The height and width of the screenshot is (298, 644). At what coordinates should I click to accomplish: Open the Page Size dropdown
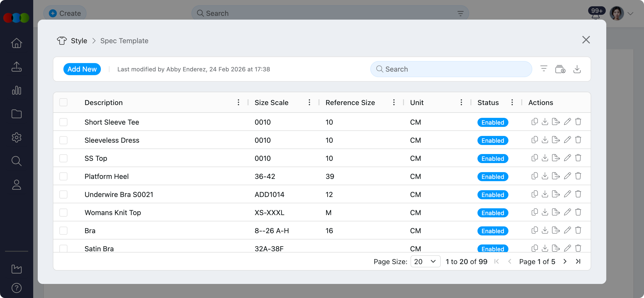click(425, 261)
